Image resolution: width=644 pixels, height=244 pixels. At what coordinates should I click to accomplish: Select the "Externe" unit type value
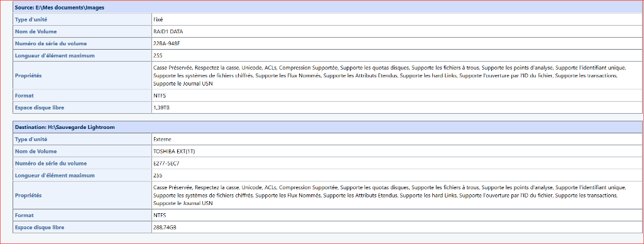(162, 139)
